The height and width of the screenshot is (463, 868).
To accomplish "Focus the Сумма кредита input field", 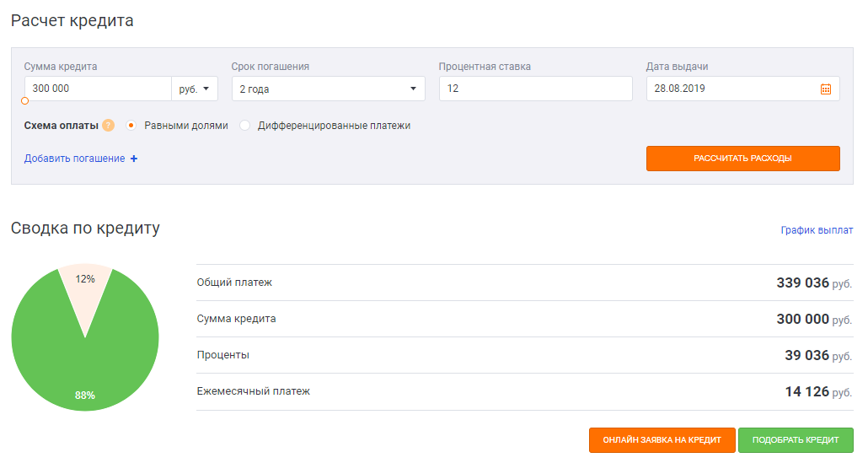I will pos(98,89).
